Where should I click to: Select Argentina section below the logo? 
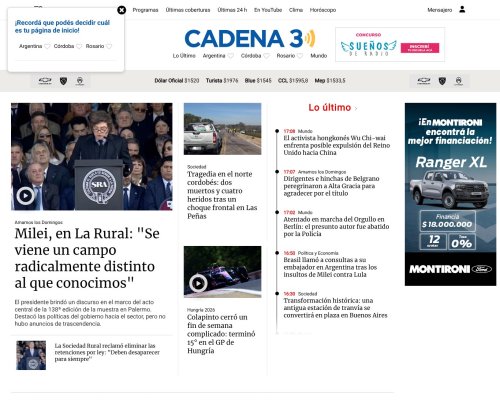pyautogui.click(x=214, y=56)
